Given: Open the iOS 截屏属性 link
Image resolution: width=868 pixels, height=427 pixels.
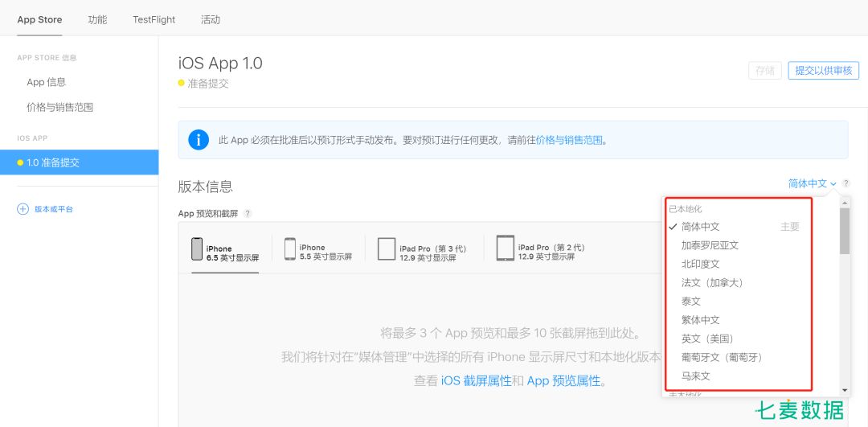Looking at the screenshot, I should click(476, 381).
